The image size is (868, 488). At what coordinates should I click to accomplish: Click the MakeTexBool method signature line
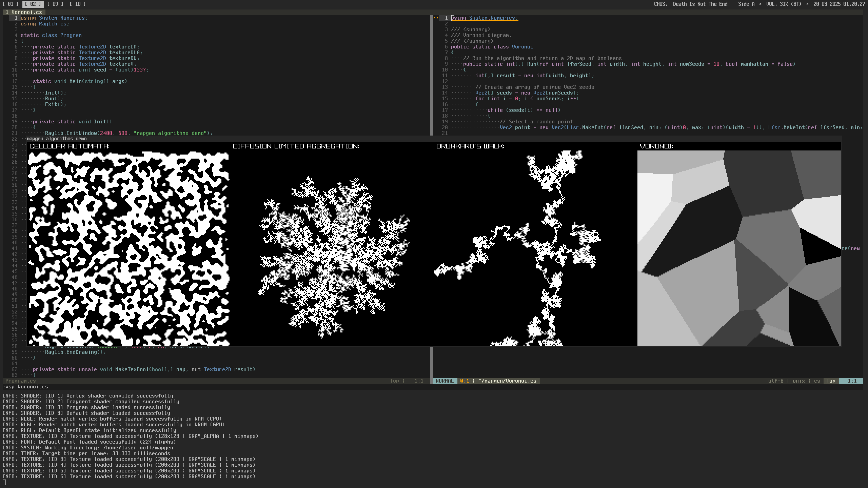coord(144,369)
